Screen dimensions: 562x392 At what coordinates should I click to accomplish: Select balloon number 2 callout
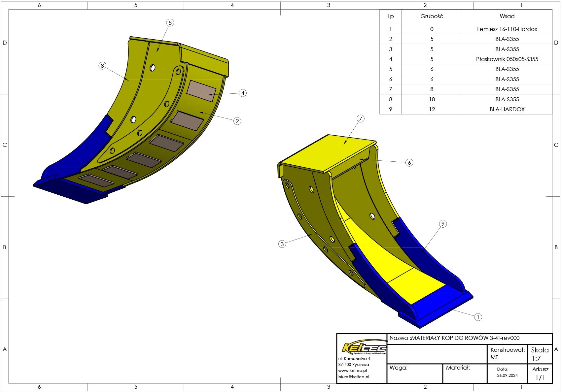(x=237, y=121)
